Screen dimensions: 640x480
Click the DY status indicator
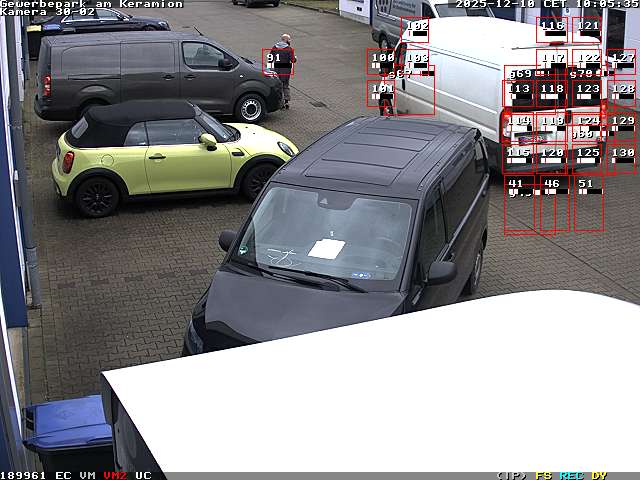[599, 475]
